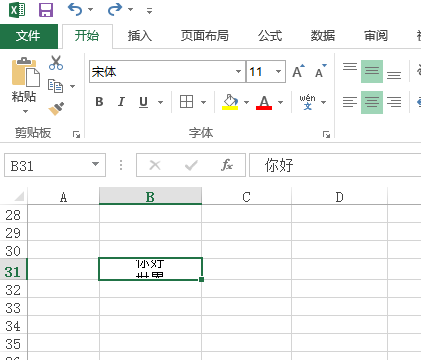Toggle center horizontal alignment
The height and width of the screenshot is (360, 421).
pos(372,102)
